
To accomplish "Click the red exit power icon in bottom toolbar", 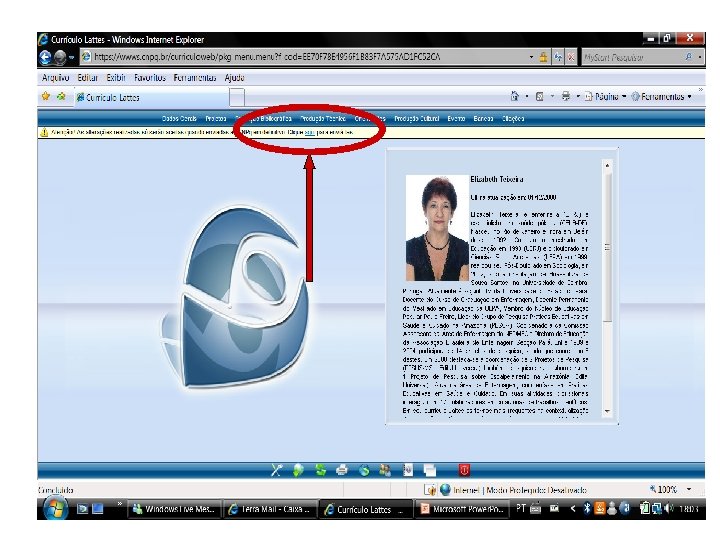I will (464, 470).
